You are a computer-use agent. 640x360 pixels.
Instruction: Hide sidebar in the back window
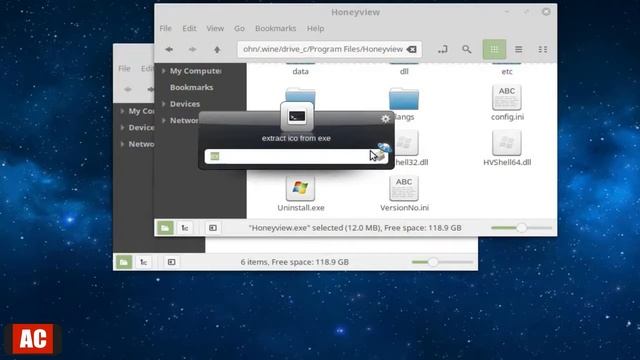click(171, 262)
